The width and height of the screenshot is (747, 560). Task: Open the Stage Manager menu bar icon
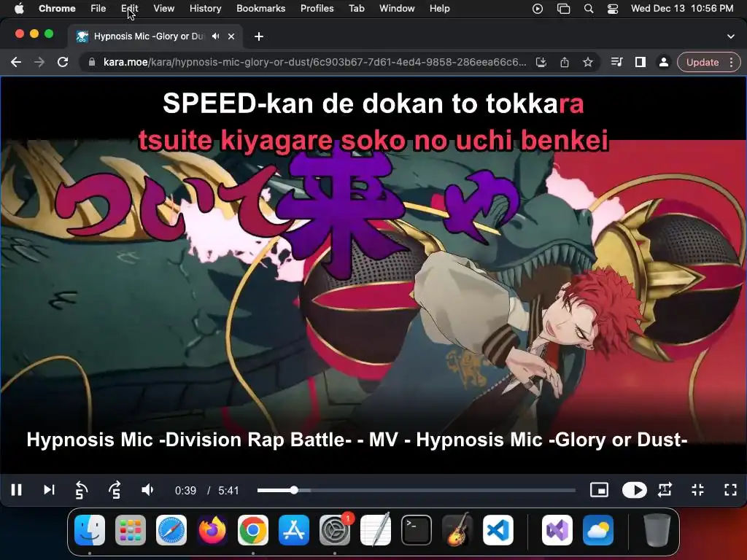(x=564, y=9)
